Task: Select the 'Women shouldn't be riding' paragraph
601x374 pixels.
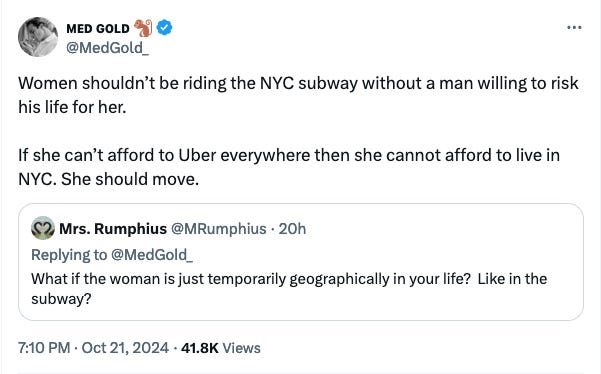Action: click(298, 95)
